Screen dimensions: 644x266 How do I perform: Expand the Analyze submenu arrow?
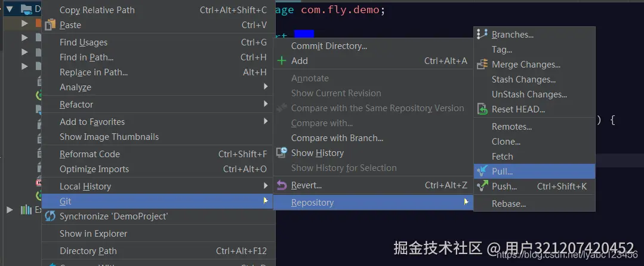pos(266,87)
